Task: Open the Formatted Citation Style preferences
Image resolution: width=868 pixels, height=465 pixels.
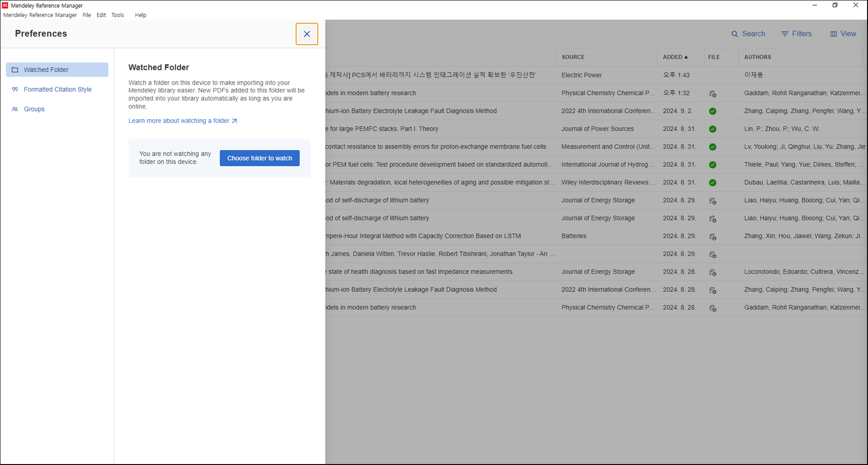Action: [x=57, y=89]
